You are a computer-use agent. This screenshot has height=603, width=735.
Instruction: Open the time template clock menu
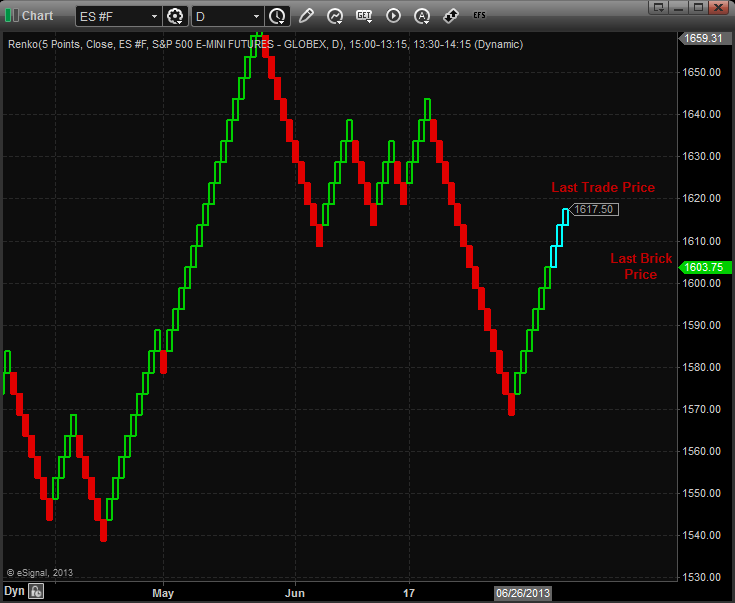point(278,16)
